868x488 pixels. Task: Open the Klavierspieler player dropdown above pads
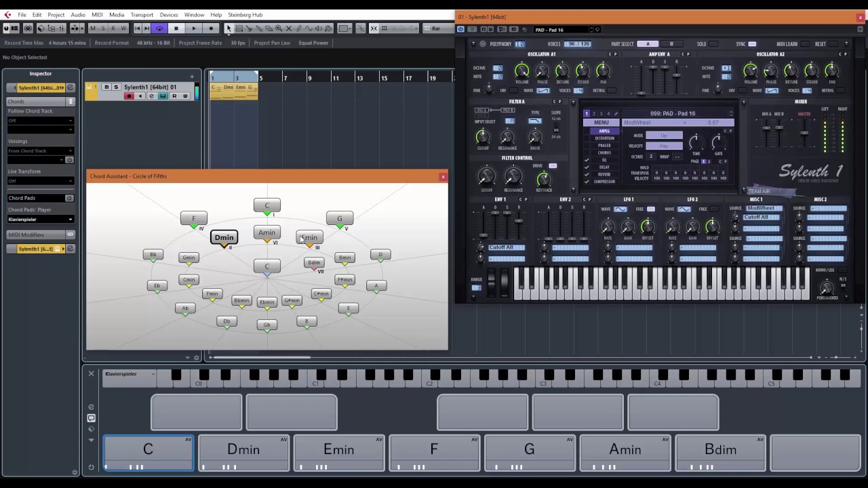coord(130,374)
